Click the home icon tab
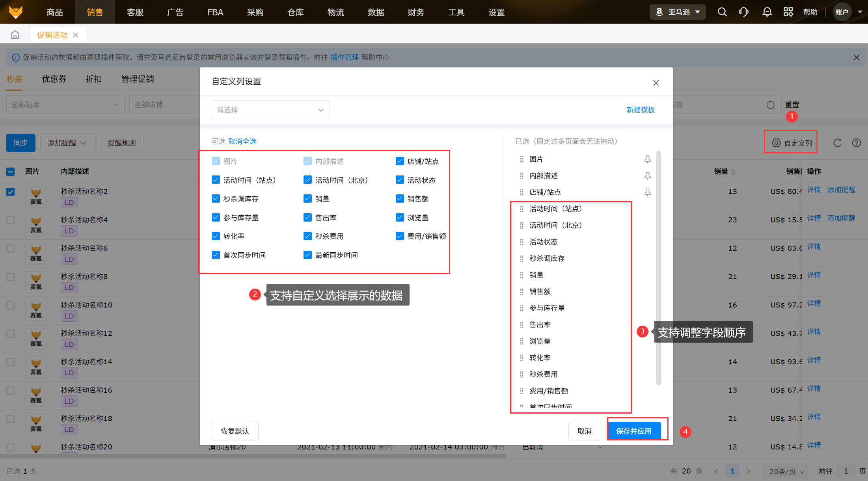Screen dimensions: 868x481 coord(15,35)
